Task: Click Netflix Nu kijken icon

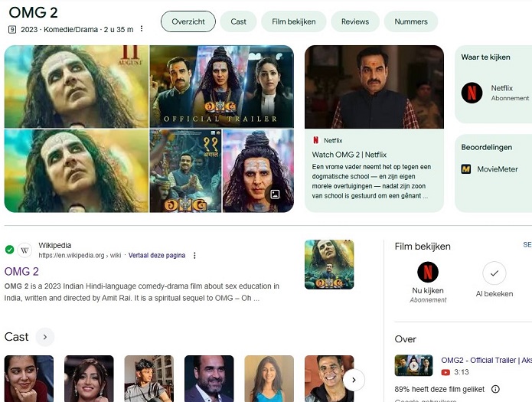Action: click(x=428, y=272)
